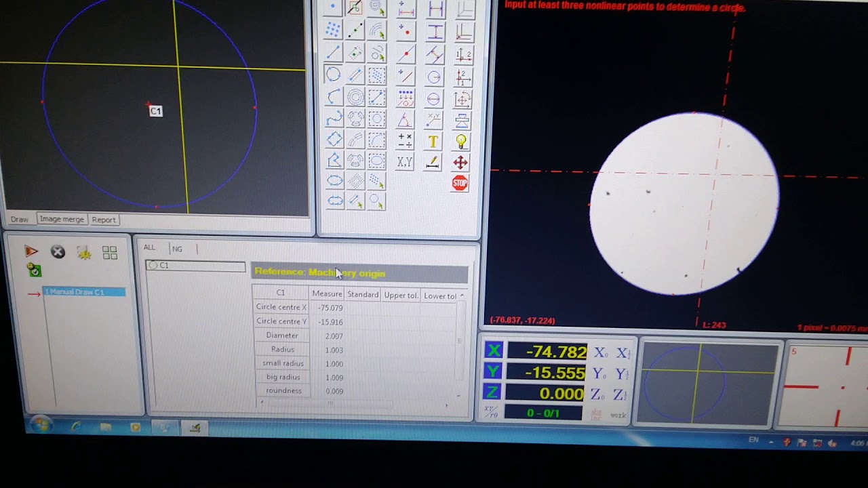
Task: Open the Windows Start menu
Action: click(x=41, y=426)
